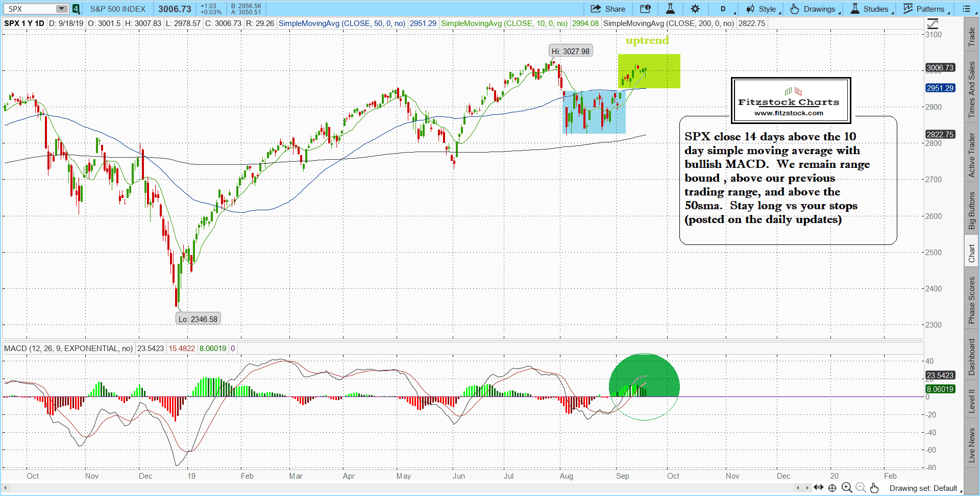Open the Active Trader side tab
Screen dimensions: 980x496
[972, 155]
